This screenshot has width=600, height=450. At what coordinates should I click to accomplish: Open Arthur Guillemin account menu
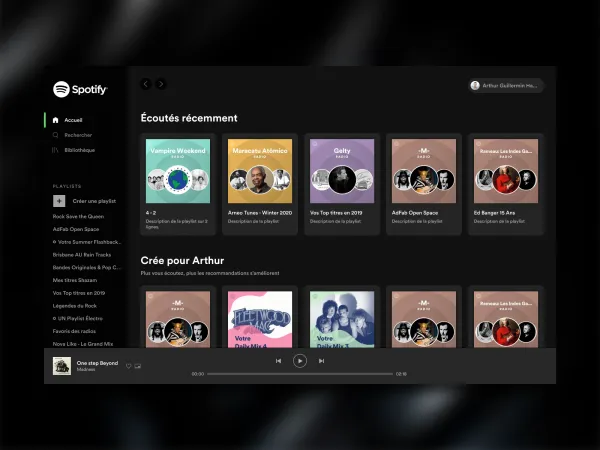point(506,85)
